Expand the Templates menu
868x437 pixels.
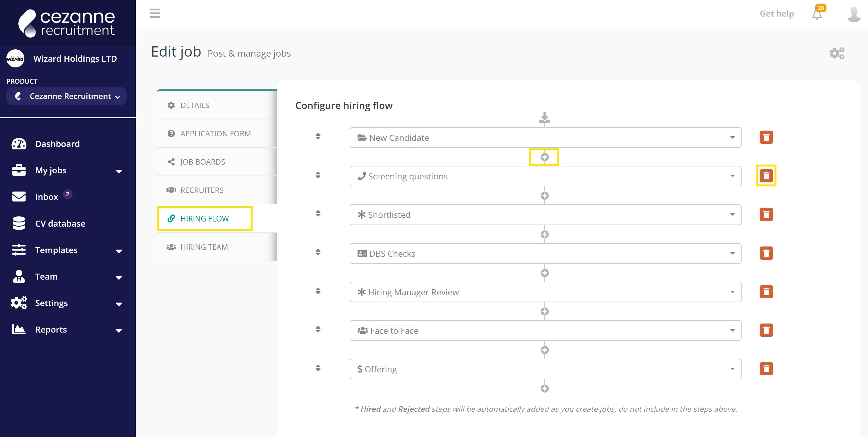coord(68,250)
